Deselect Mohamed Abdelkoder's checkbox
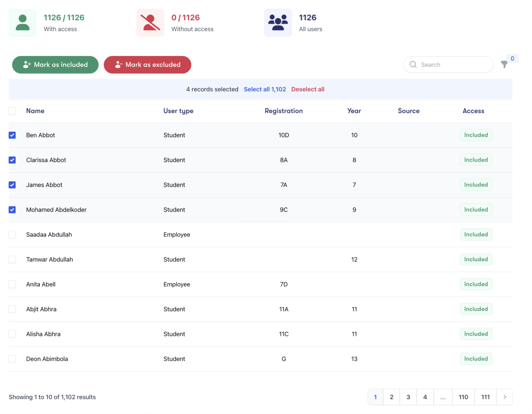 (x=12, y=210)
